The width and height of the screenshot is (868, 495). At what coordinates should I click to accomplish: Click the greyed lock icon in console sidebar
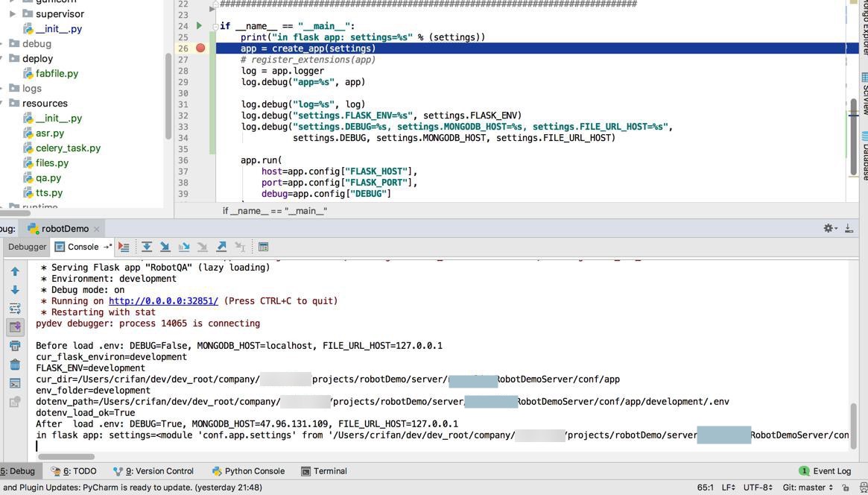point(15,401)
